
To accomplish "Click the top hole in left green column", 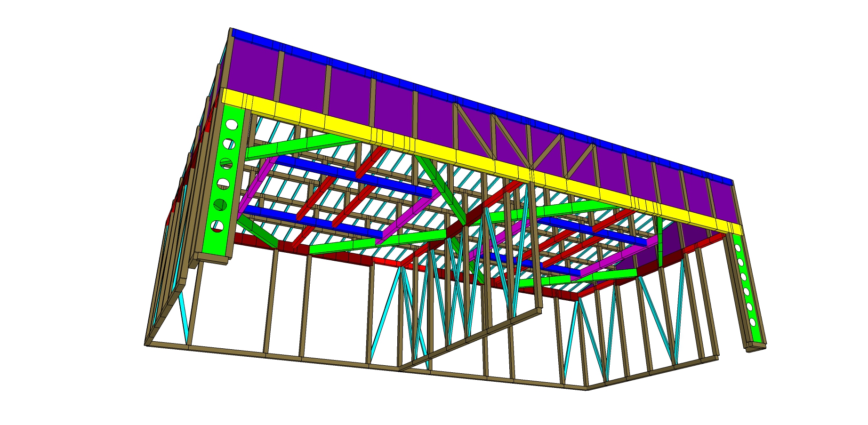I will pyautogui.click(x=232, y=125).
